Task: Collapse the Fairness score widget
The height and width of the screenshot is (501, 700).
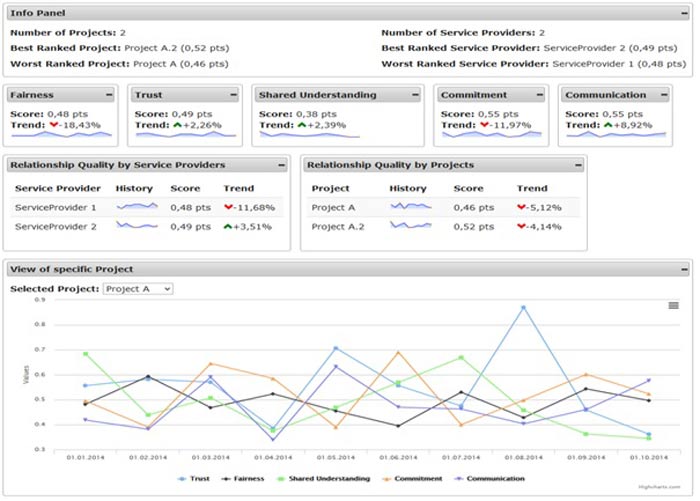Action: [114, 95]
